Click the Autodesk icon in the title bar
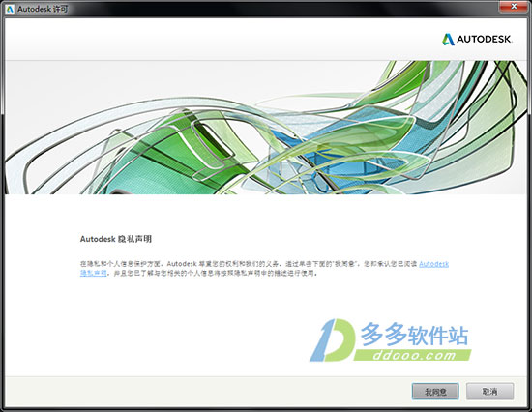 [10, 9]
